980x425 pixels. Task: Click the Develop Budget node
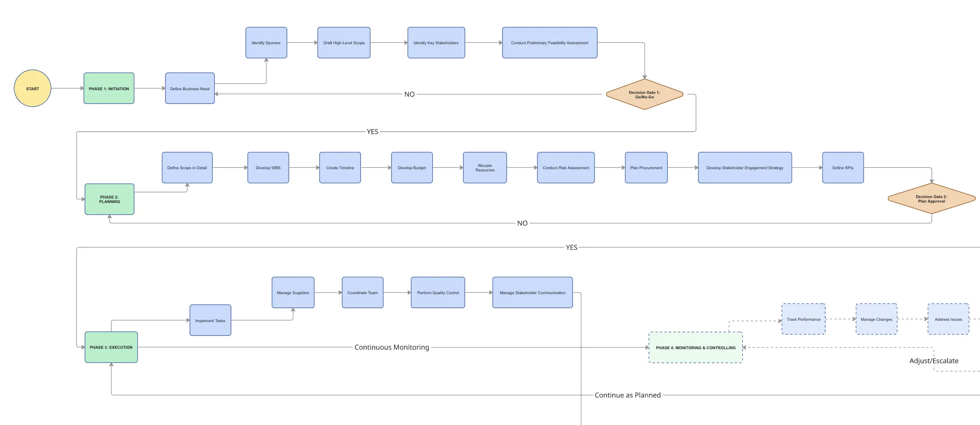[411, 168]
